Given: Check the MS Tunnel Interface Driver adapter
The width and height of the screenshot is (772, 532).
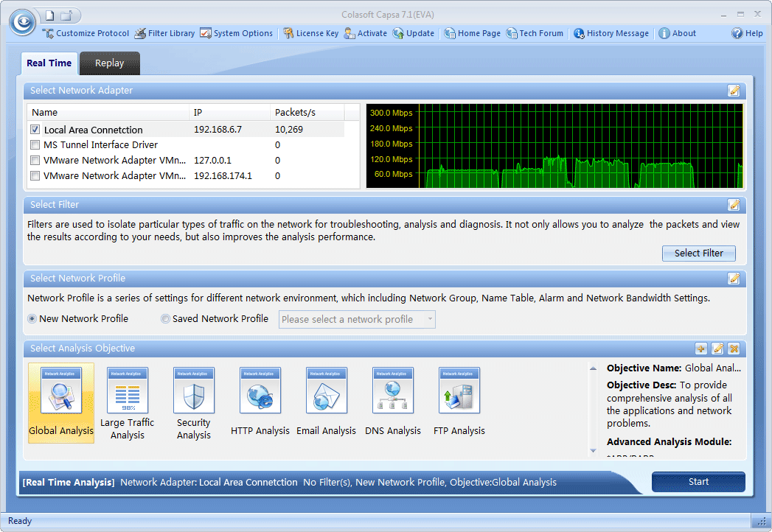Looking at the screenshot, I should point(35,144).
